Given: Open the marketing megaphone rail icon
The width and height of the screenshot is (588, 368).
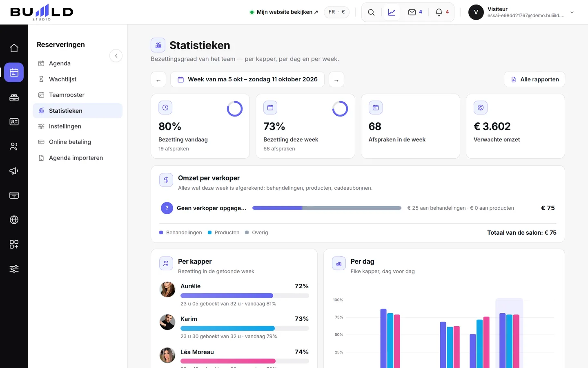Looking at the screenshot, I should (x=14, y=171).
